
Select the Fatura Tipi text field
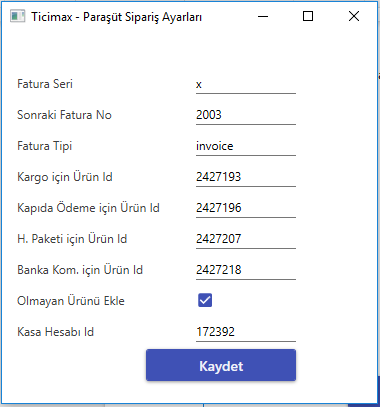[x=246, y=146]
